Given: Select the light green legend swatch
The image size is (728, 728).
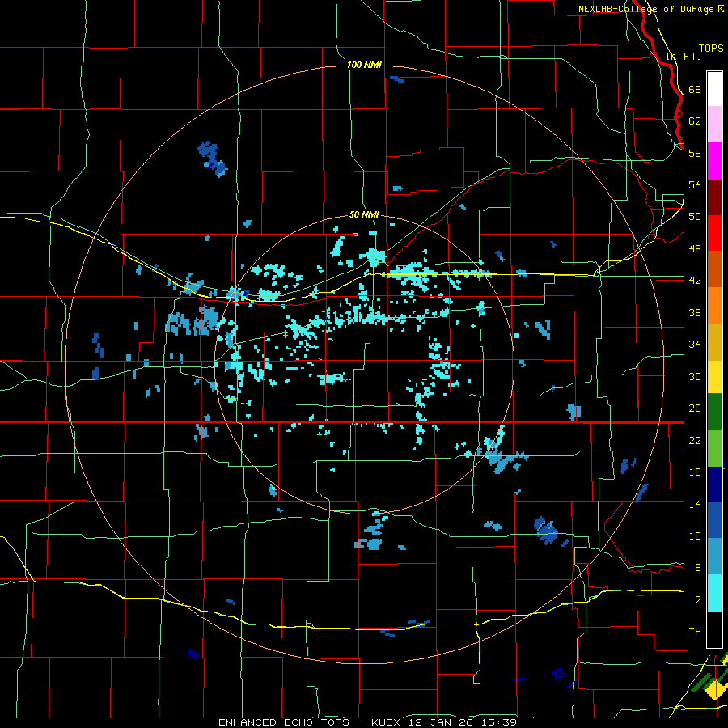Looking at the screenshot, I should [714, 448].
